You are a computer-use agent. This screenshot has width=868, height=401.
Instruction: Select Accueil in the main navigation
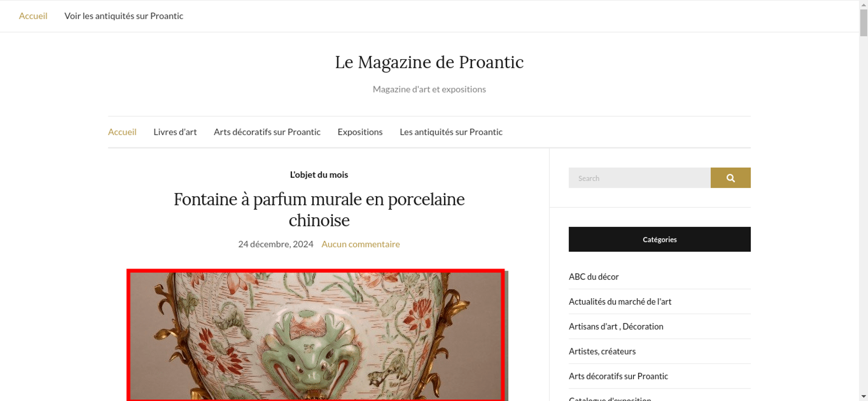pyautogui.click(x=122, y=132)
